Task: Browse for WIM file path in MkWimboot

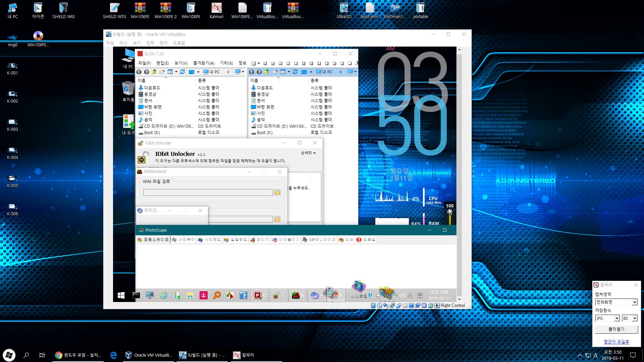Action: [277, 192]
